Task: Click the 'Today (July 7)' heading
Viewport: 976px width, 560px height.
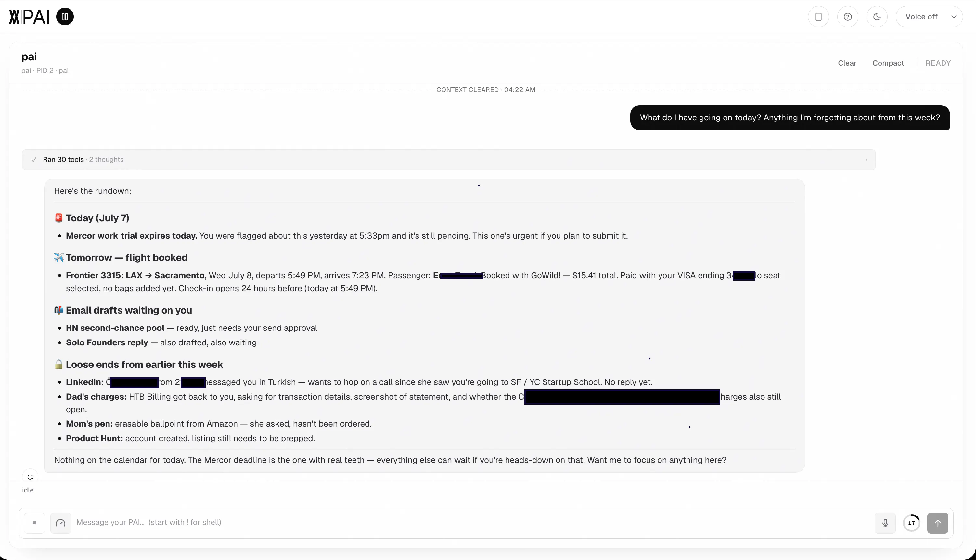Action: pos(97,218)
